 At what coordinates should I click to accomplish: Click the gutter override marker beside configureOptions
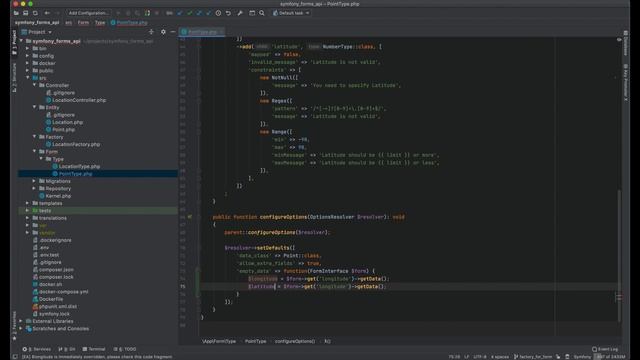(x=189, y=217)
